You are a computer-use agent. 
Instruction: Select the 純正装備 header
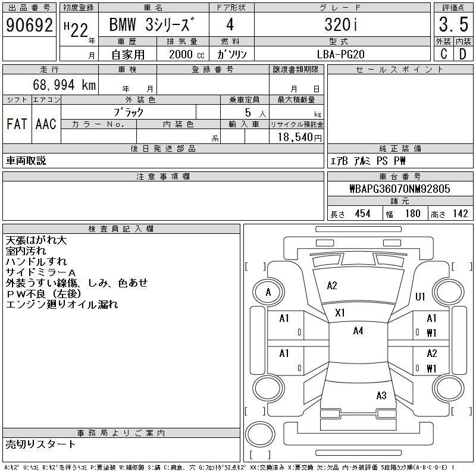[x=400, y=148]
